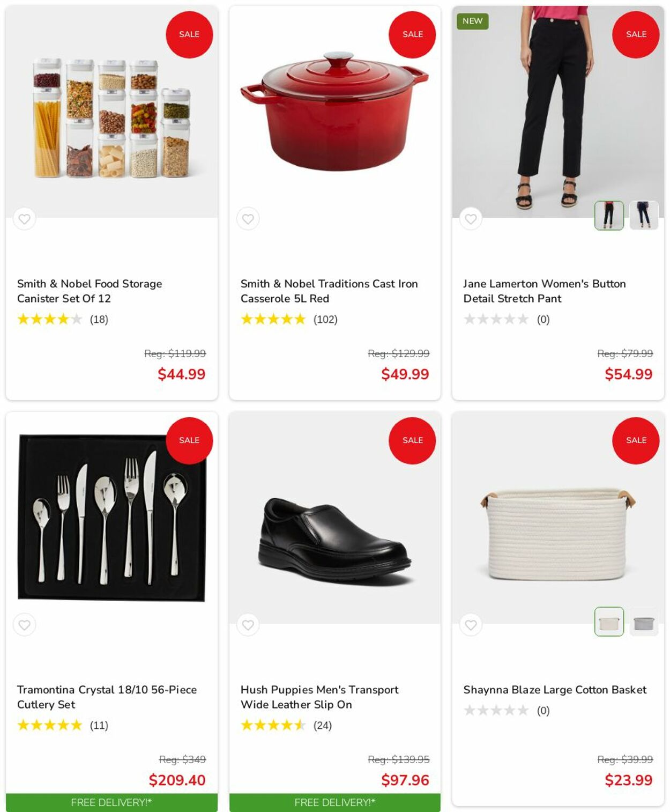This screenshot has height=812, width=670.
Task: Add Shaynna Blaze cotton basket to wishlist
Action: tap(471, 625)
